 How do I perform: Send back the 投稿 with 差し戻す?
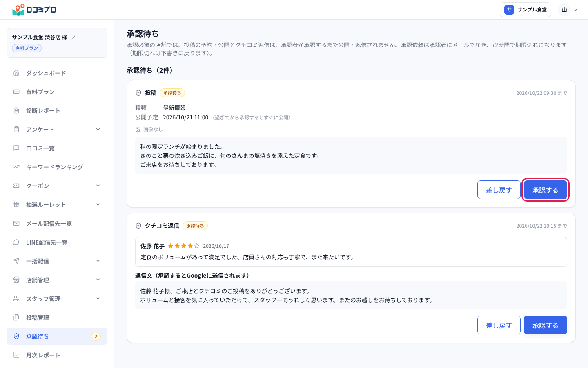point(499,190)
